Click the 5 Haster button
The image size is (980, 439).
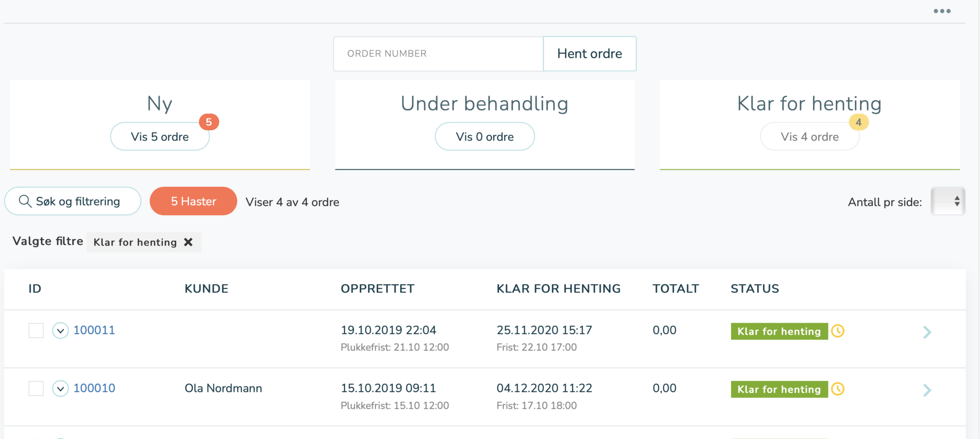(193, 201)
